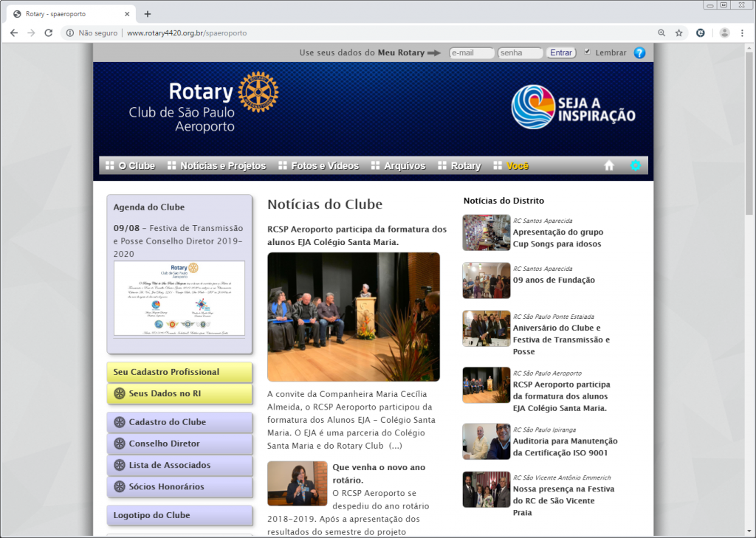The width and height of the screenshot is (756, 538).
Task: Bookmark this page using the star icon
Action: pyautogui.click(x=678, y=33)
